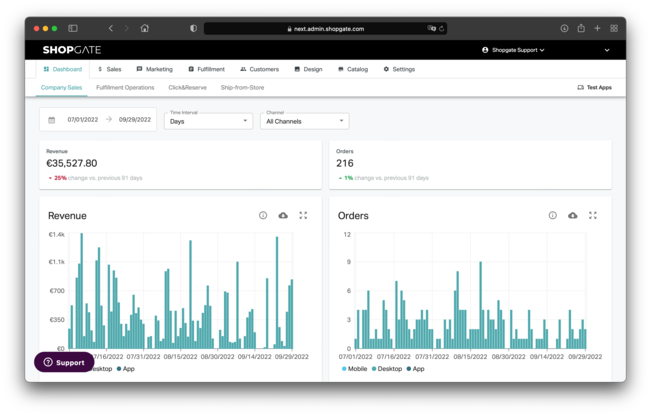Open the Design menu

pos(308,69)
